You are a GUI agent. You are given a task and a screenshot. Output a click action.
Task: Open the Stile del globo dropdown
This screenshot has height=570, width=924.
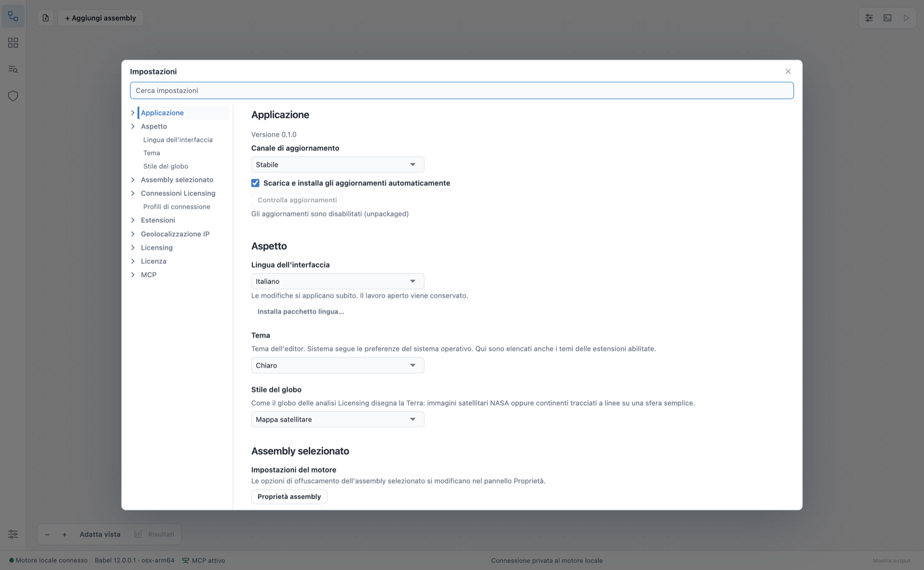pos(338,419)
